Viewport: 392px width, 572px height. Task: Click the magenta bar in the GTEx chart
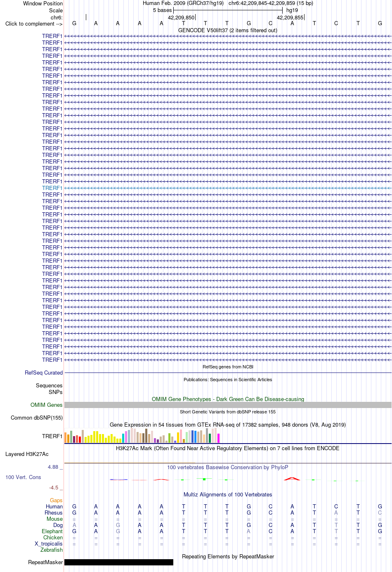pos(219,438)
